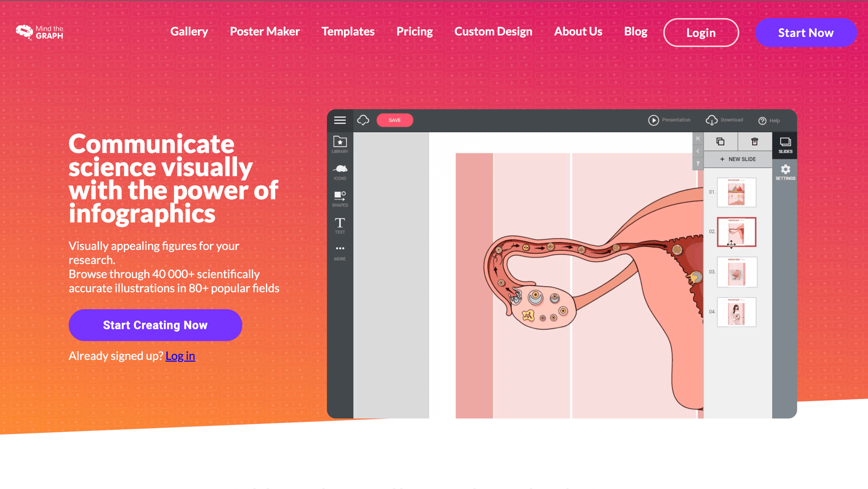868x489 pixels.
Task: Add a new slide with NEW SLIDE
Action: (737, 159)
